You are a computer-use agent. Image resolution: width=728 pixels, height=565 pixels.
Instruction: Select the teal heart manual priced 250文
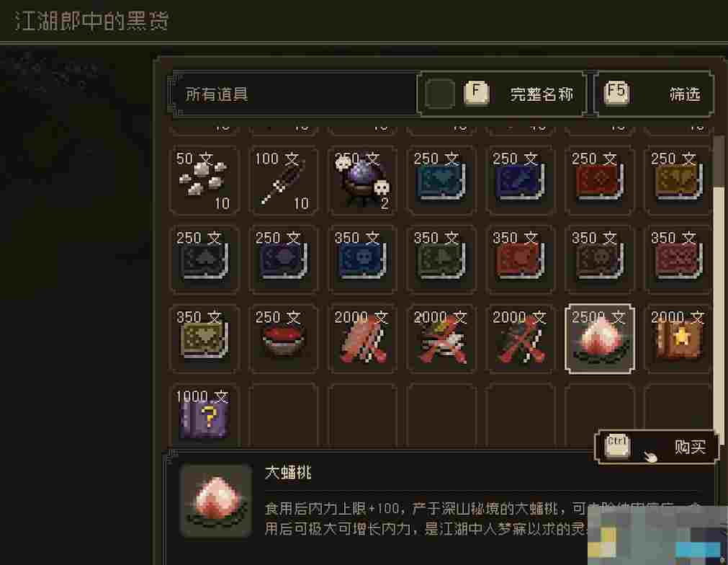pyautogui.click(x=441, y=180)
